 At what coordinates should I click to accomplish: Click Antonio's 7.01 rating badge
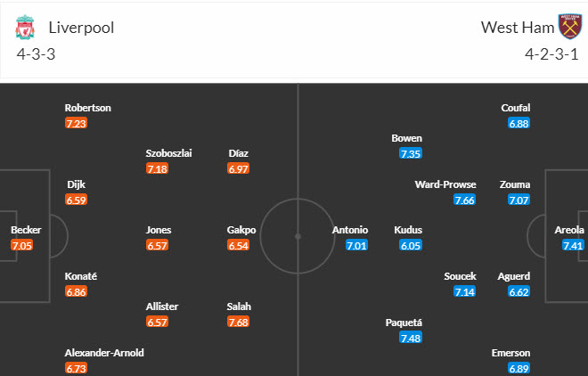click(x=357, y=245)
